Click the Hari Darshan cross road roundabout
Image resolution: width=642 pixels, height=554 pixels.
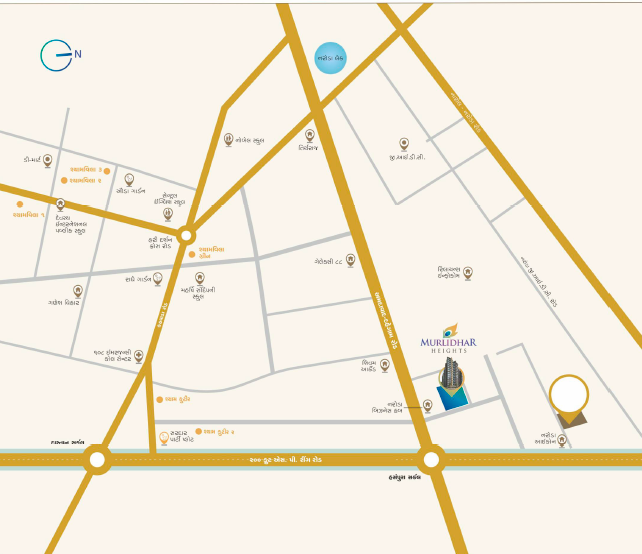coord(186,236)
